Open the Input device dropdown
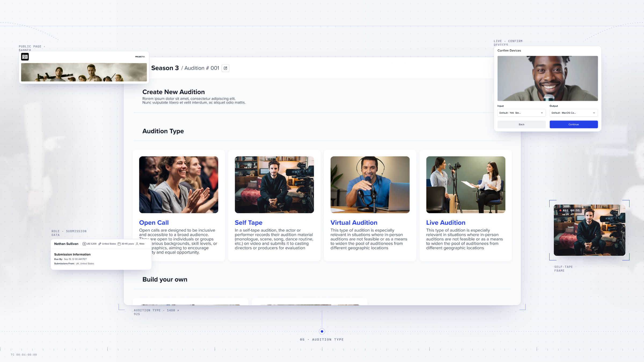 pyautogui.click(x=521, y=113)
